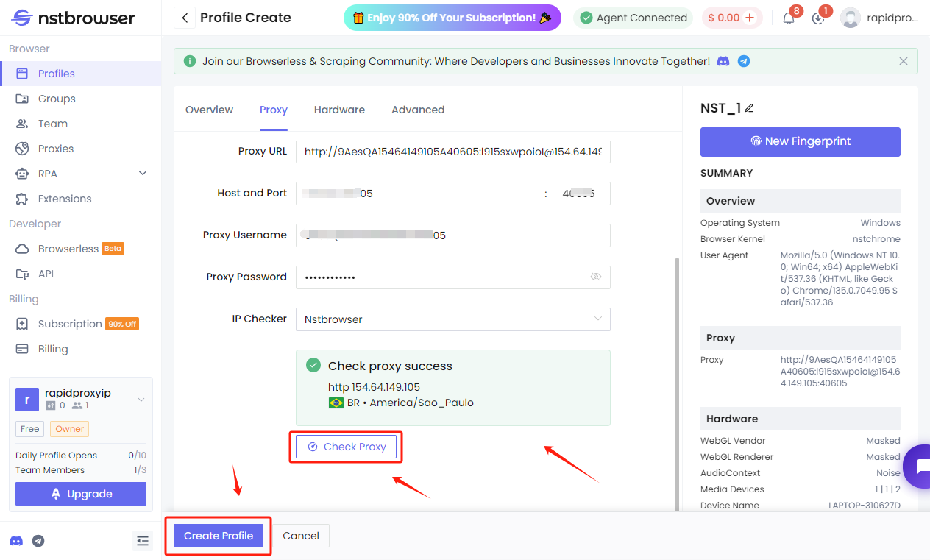Open the IP Checker dropdown
930x560 pixels.
tap(452, 319)
